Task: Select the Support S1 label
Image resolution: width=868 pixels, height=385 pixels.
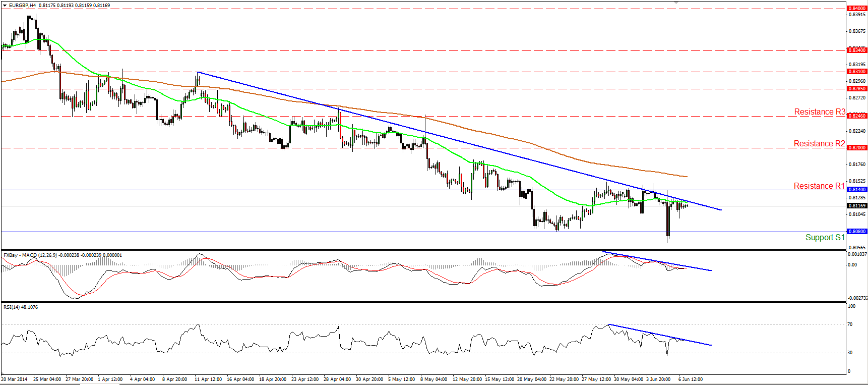Action: [x=825, y=238]
